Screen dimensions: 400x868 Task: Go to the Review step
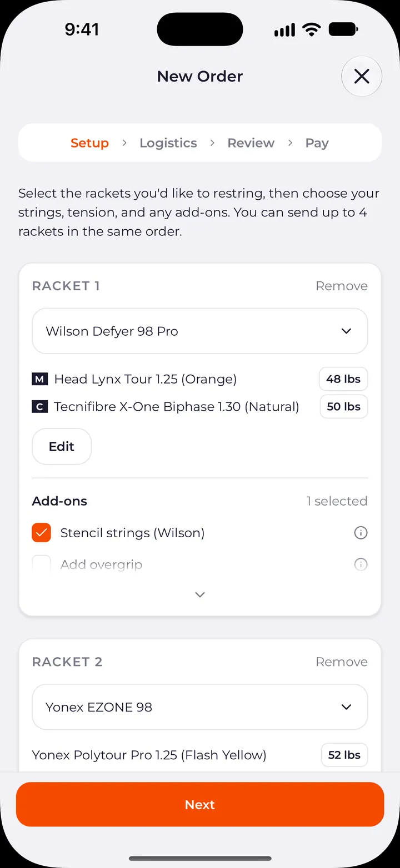tap(251, 143)
